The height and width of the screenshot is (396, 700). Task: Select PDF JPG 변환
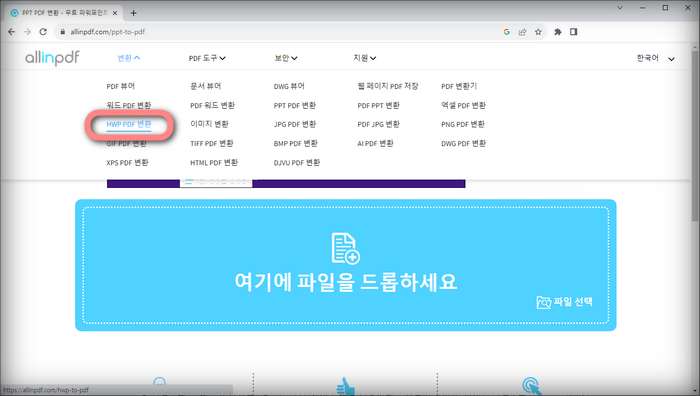point(379,124)
